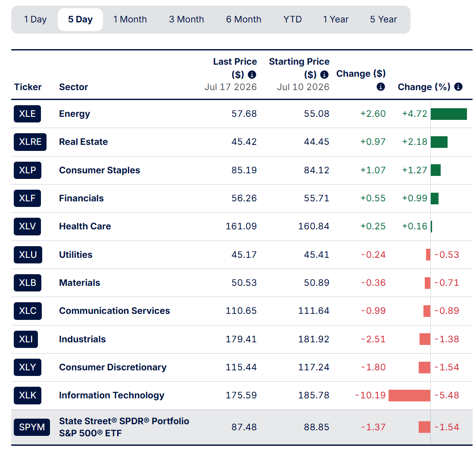
Task: Sort by the Ticker column header
Action: tap(28, 87)
